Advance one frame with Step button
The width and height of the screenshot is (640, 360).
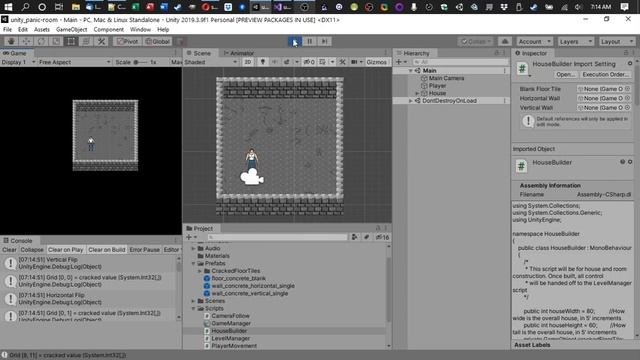coord(324,41)
